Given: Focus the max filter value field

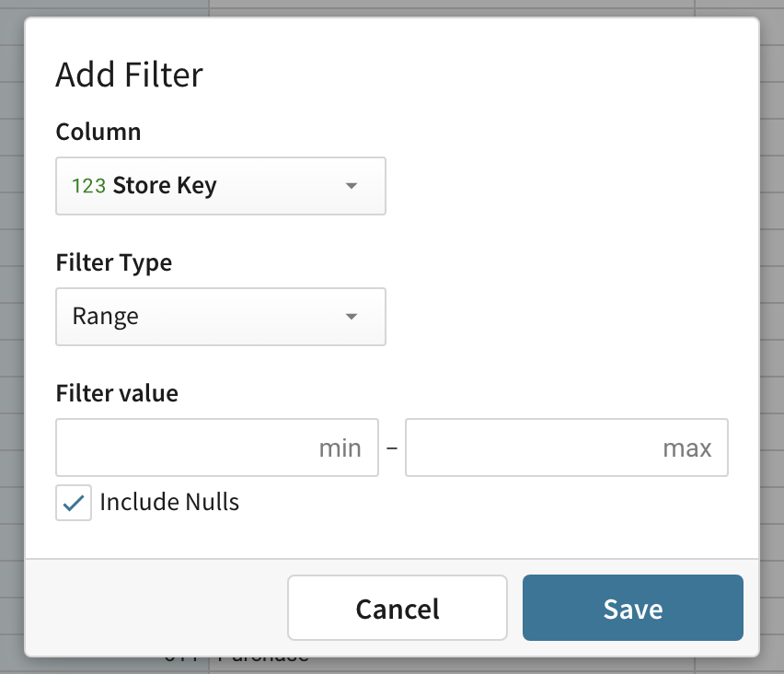Looking at the screenshot, I should pos(567,447).
